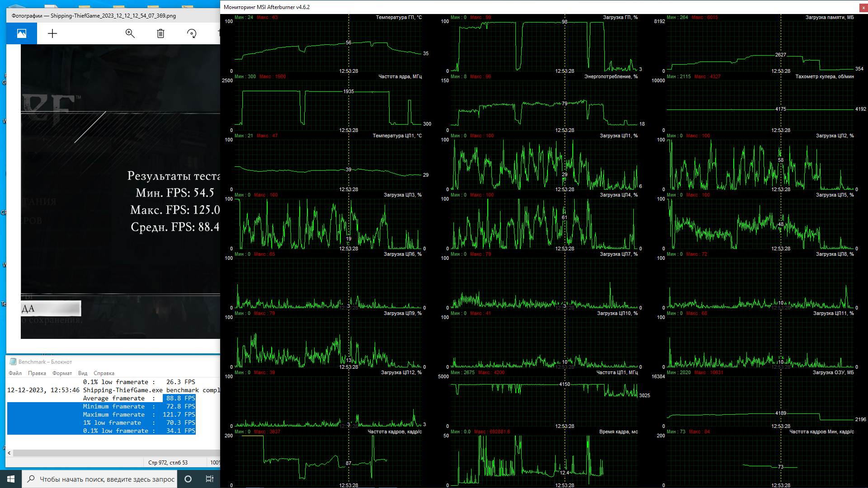The image size is (868, 488).
Task: Open the Photos collection home icon
Action: pyautogui.click(x=21, y=33)
